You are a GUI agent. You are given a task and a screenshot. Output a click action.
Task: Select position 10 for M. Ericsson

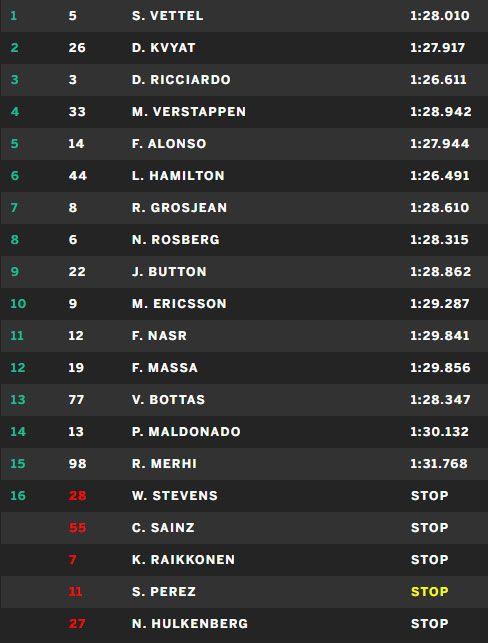pos(18,304)
